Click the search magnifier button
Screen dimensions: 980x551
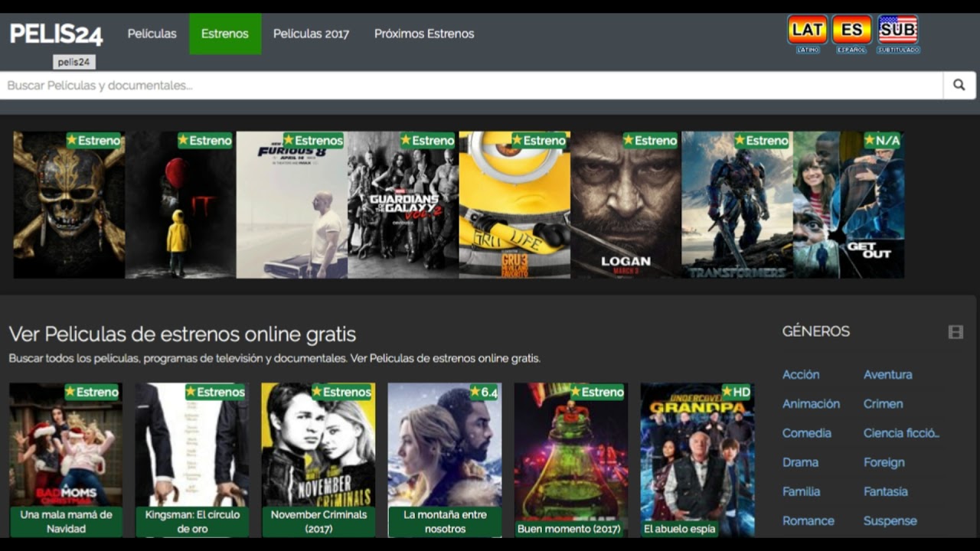959,86
